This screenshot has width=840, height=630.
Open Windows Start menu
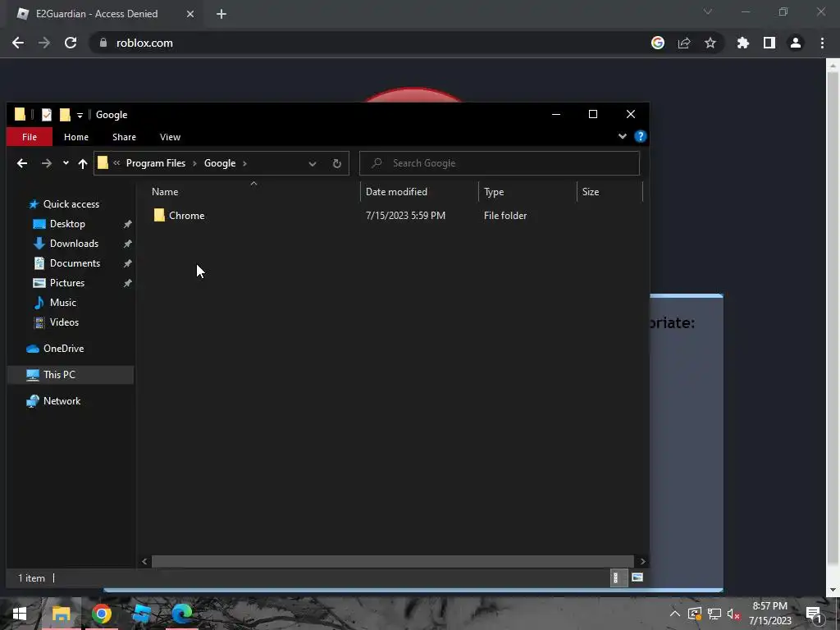click(x=20, y=614)
